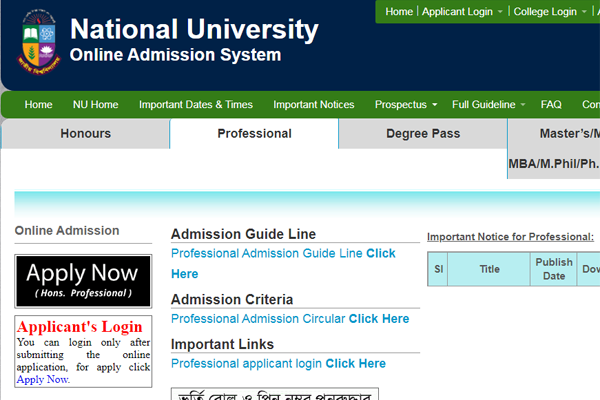
Task: Click the National University crest logo
Action: [39, 42]
